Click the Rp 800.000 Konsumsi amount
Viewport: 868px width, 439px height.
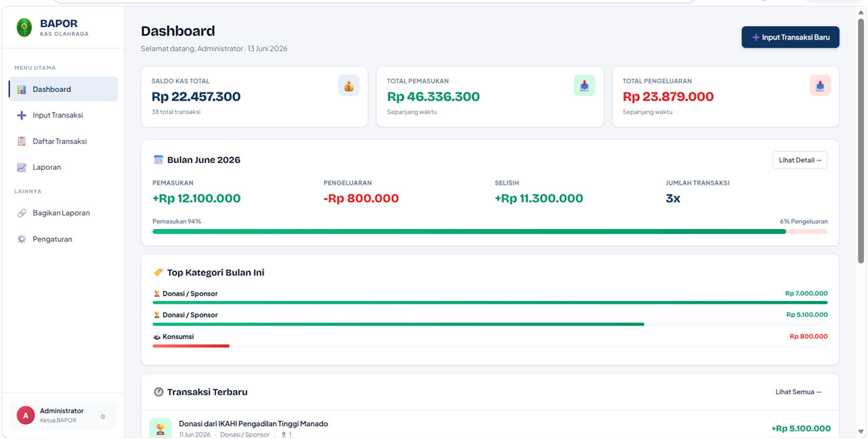tap(808, 336)
